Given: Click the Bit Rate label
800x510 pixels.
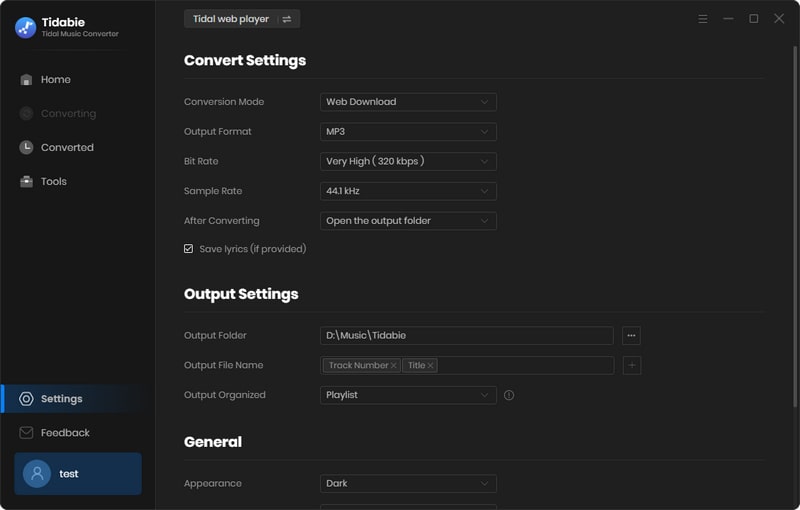Looking at the screenshot, I should coord(201,162).
